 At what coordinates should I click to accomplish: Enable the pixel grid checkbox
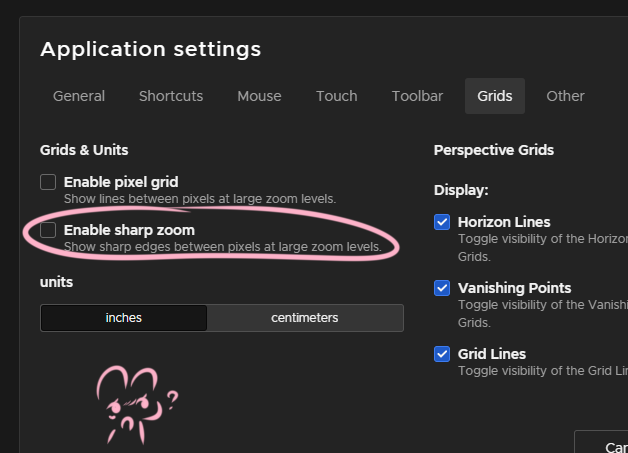click(x=48, y=182)
